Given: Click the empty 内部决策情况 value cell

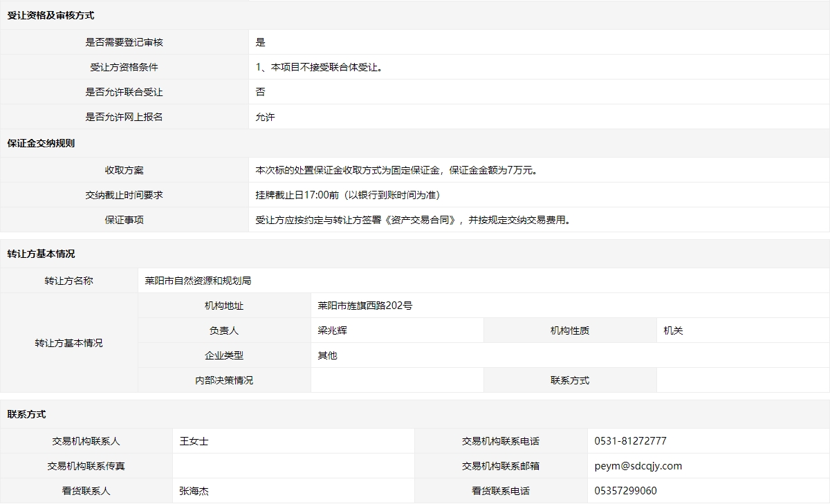Looking at the screenshot, I should point(396,380).
